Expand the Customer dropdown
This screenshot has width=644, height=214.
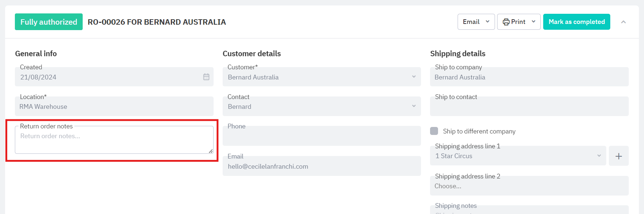(414, 77)
